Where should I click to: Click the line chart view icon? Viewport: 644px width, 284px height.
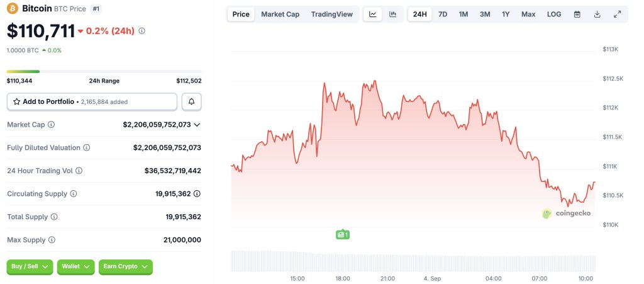tap(373, 14)
